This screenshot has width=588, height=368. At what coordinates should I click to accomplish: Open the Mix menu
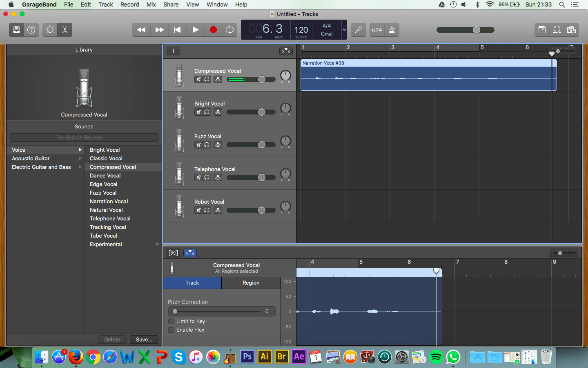[151, 4]
